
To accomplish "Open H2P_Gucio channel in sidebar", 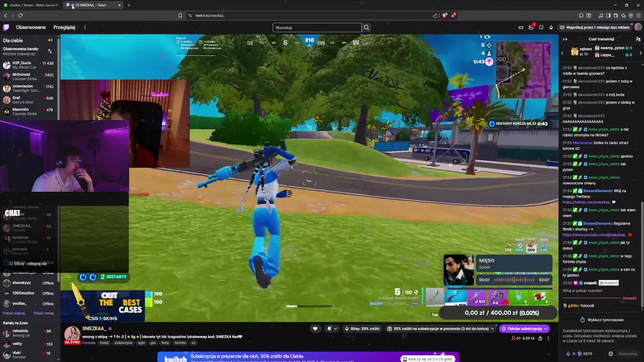I will [29, 65].
